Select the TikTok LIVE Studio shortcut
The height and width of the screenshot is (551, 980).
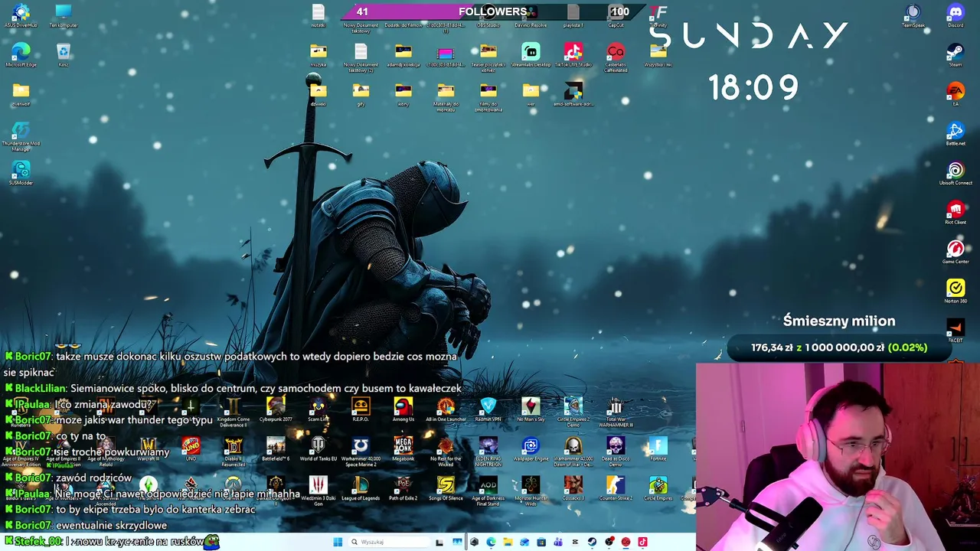point(573,55)
